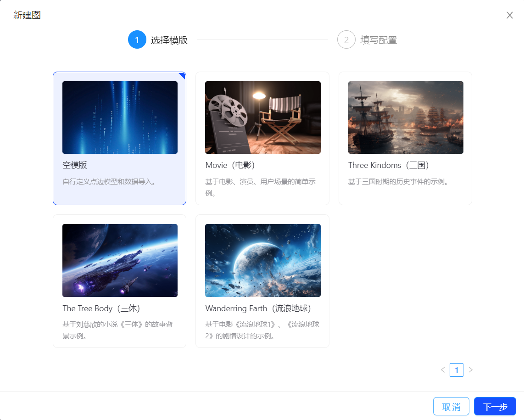Click description 基于刘慈欣的小说《三体》
This screenshot has height=420, width=524.
point(117,330)
